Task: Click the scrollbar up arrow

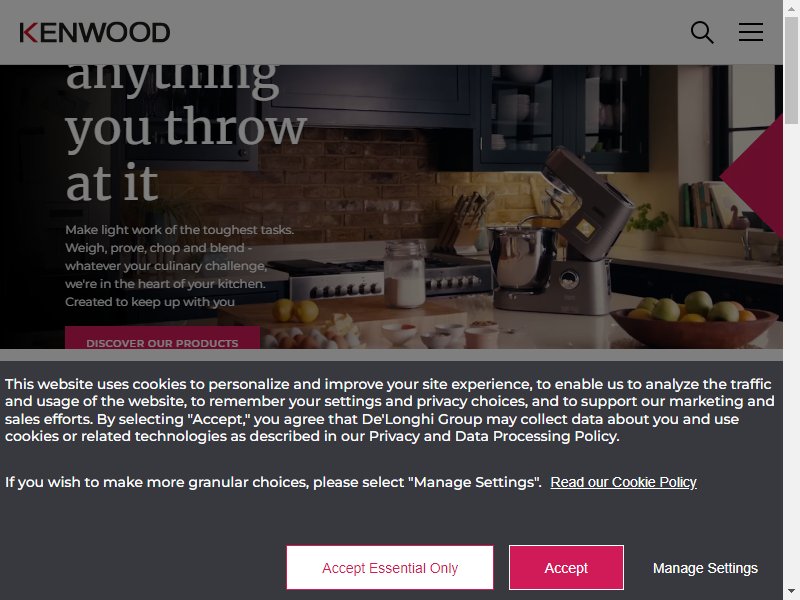Action: [791, 8]
